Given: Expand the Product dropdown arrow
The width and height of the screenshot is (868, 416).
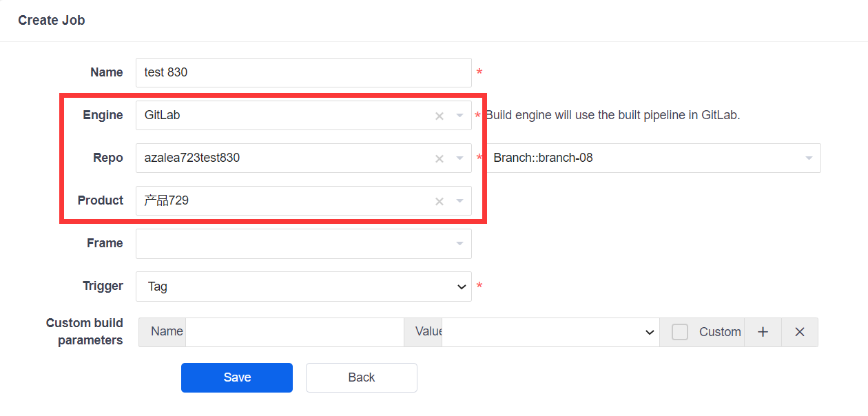Looking at the screenshot, I should (459, 201).
